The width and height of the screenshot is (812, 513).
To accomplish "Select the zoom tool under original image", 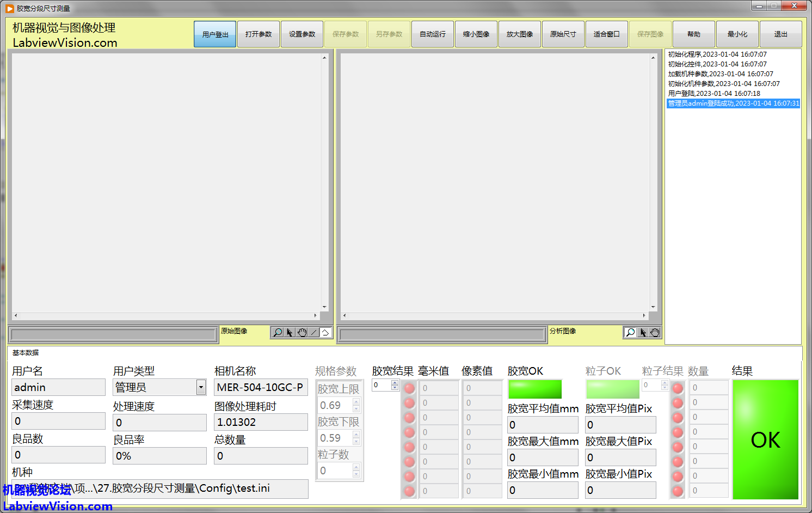I will pyautogui.click(x=278, y=332).
